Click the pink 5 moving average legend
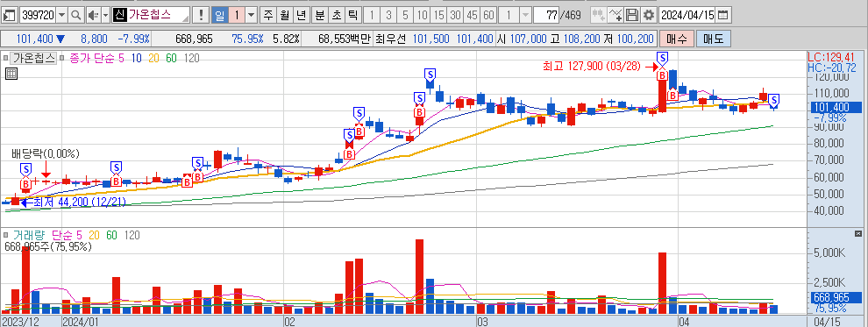Viewport: 868px width, 327px height. [121, 58]
